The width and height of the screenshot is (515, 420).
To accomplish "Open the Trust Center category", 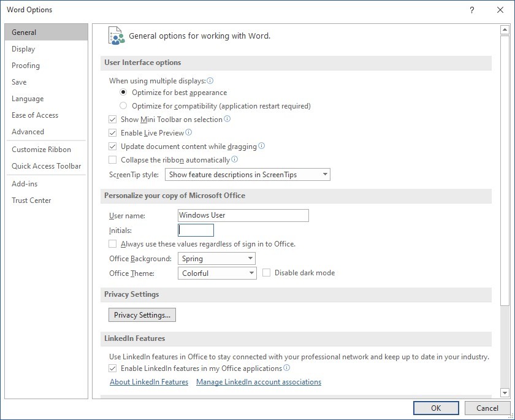I will tap(47, 200).
